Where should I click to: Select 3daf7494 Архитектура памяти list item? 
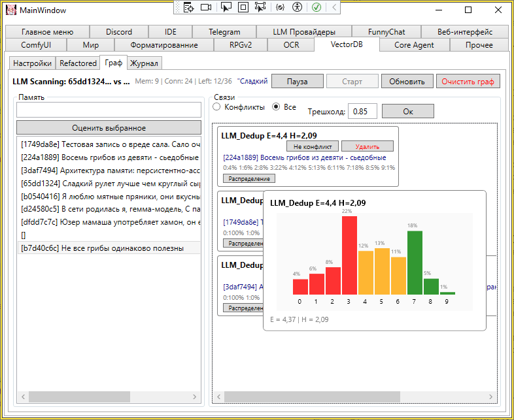109,170
